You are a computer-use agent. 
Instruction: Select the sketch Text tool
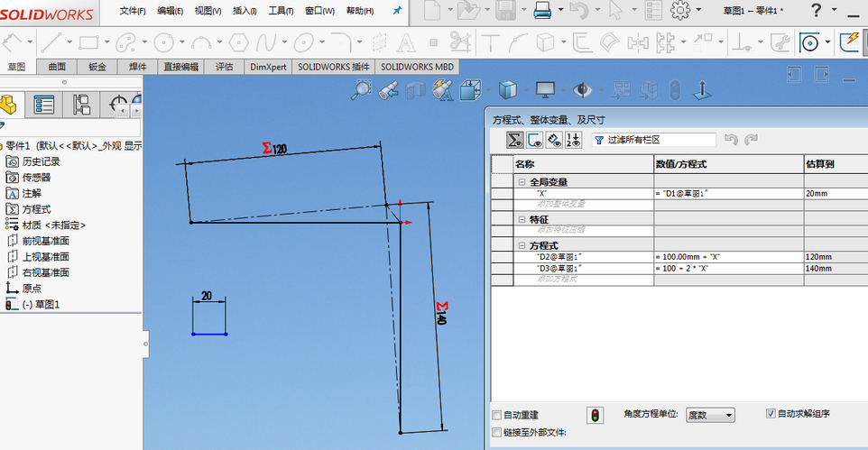click(x=406, y=42)
